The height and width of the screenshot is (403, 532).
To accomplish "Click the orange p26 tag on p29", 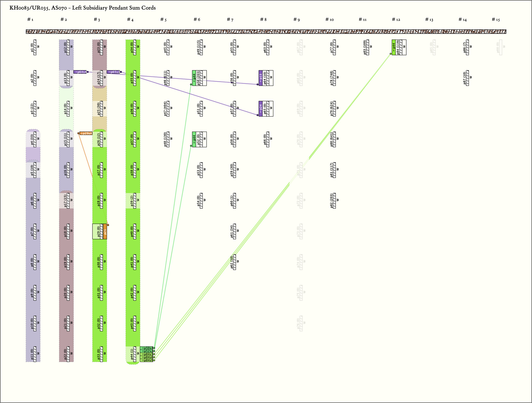I will click(105, 231).
